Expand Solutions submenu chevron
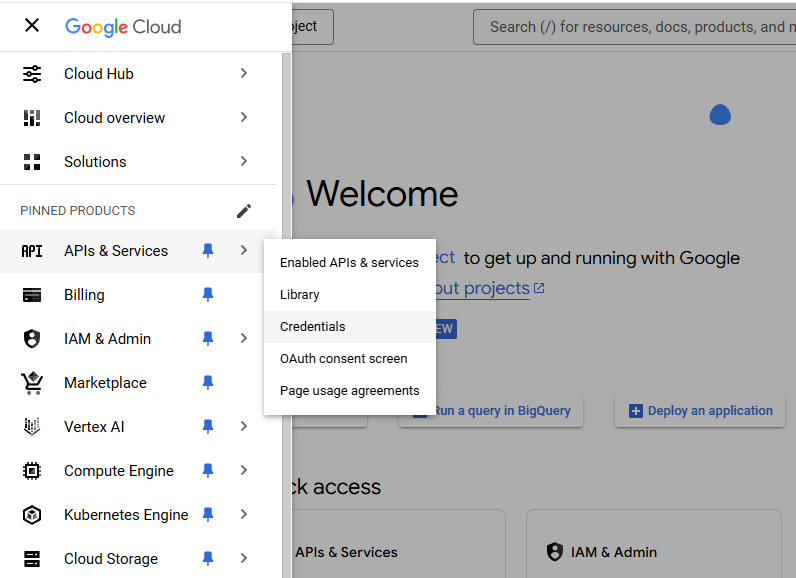Image resolution: width=796 pixels, height=578 pixels. pos(244,161)
